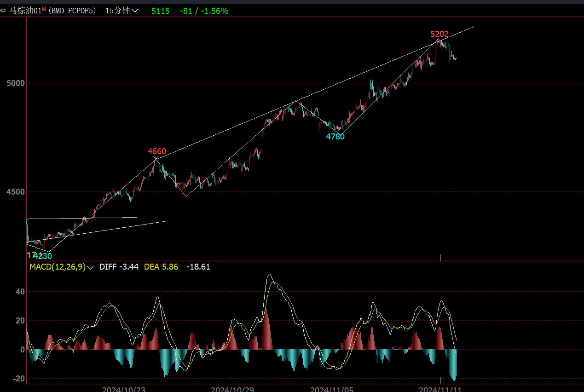Click the link icon before 马棕油01
Image resolution: width=584 pixels, height=392 pixels.
point(3,11)
